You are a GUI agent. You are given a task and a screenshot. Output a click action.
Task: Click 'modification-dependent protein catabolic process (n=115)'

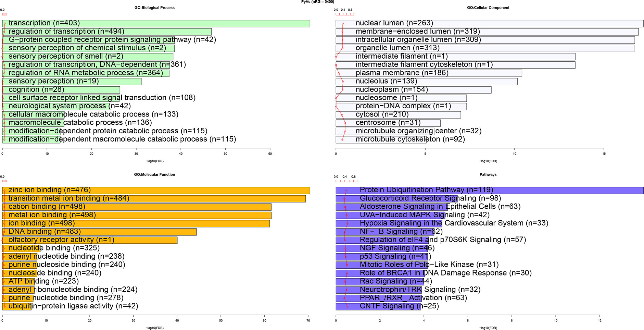[108, 131]
